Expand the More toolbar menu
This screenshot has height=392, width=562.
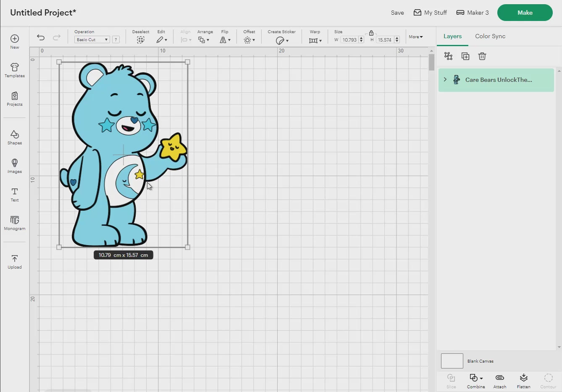coord(416,37)
